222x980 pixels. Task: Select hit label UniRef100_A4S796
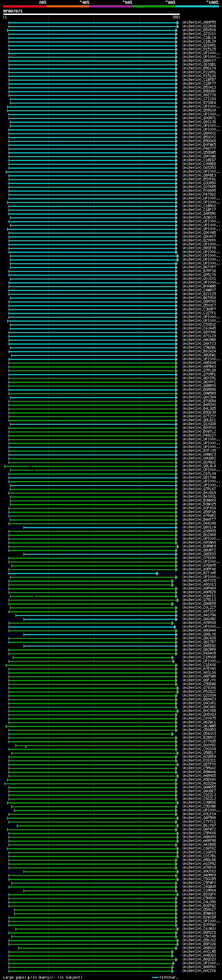pyautogui.click(x=199, y=615)
